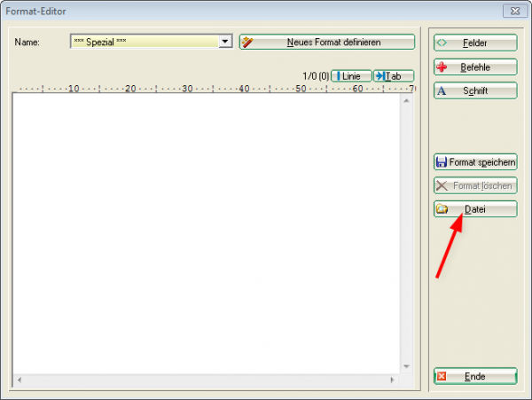Click the Name: label
Image resolution: width=532 pixels, height=400 pixels.
[27, 42]
